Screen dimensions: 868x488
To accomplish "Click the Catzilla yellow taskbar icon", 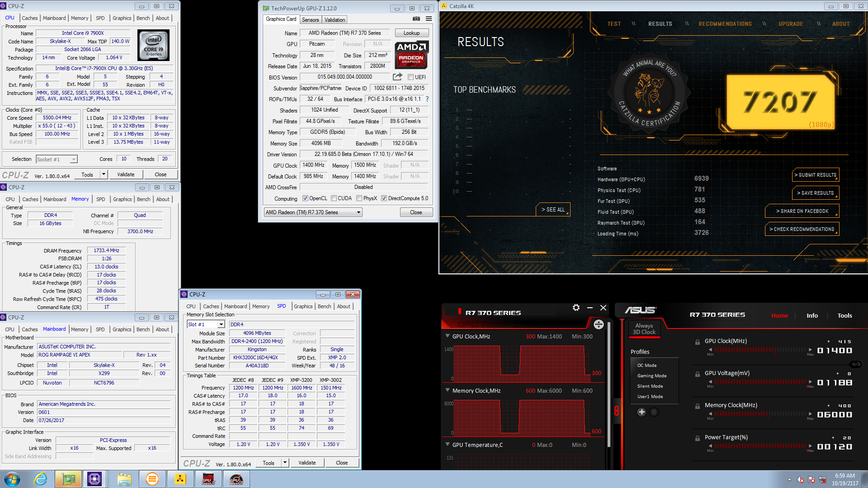I will pyautogui.click(x=180, y=479).
